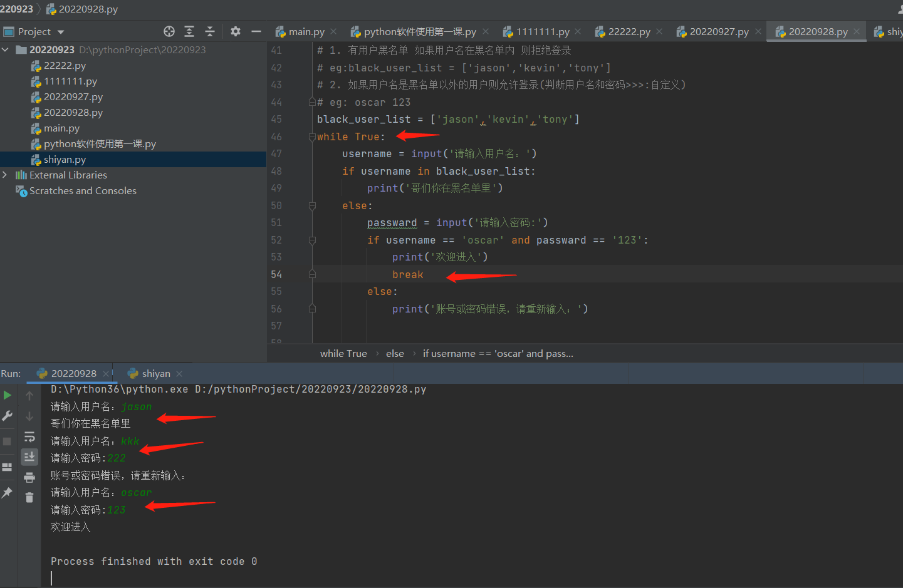The width and height of the screenshot is (903, 588).
Task: Open run configuration wrench icon
Action: pos(8,416)
